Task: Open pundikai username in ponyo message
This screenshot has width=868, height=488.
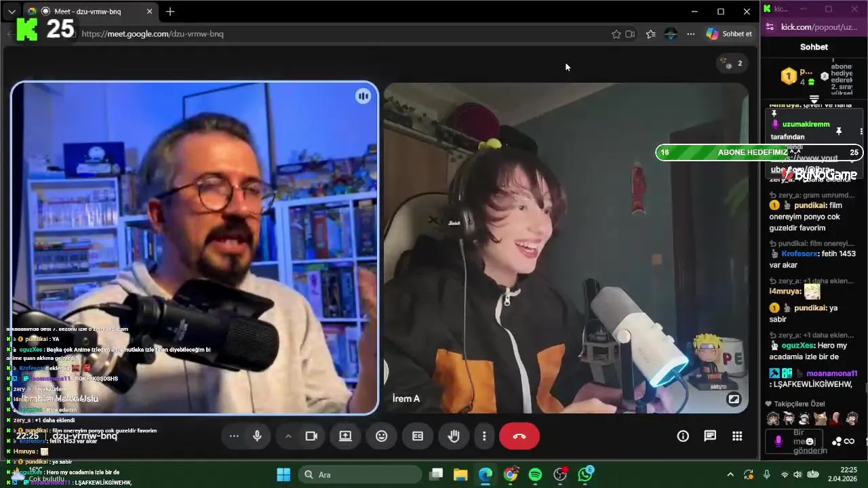Action: tap(810, 205)
